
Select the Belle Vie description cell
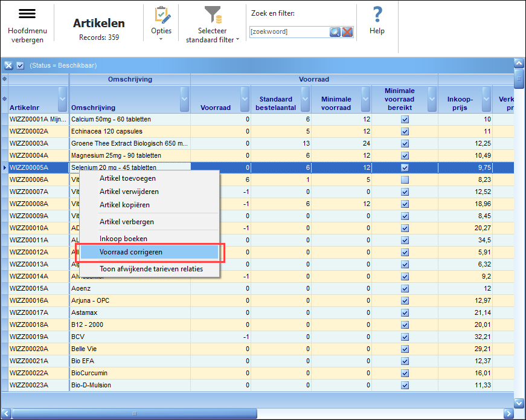130,349
